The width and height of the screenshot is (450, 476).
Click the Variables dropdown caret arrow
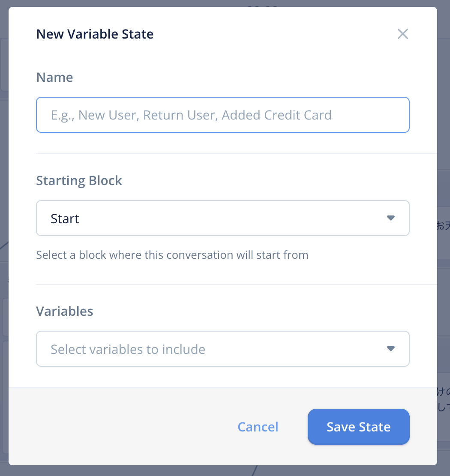click(x=390, y=348)
